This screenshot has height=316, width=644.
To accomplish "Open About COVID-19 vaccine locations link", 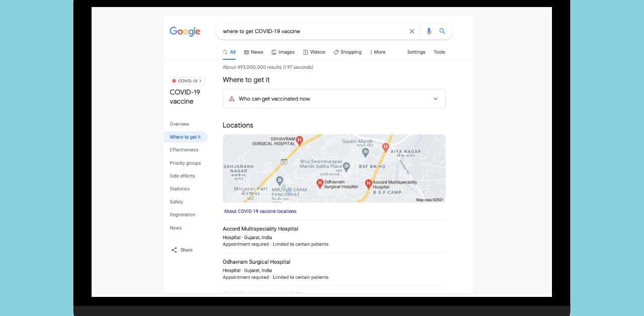I will click(260, 212).
